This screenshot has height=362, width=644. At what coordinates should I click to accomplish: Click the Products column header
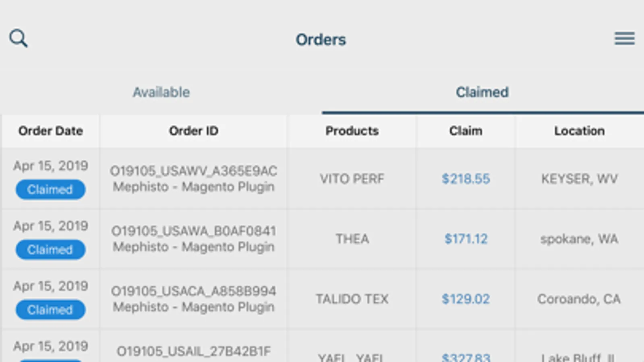point(352,131)
